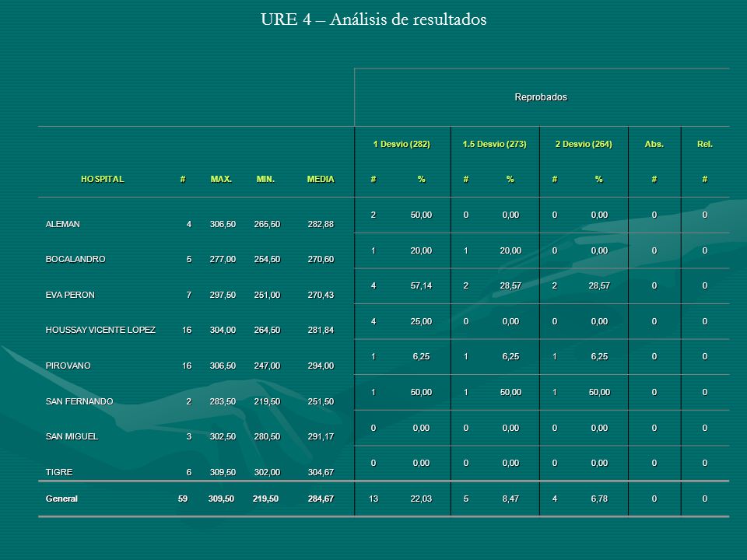Screen dimensions: 747x560
Task: Click SAN FERNANDO's media value 251,50
Action: (321, 401)
